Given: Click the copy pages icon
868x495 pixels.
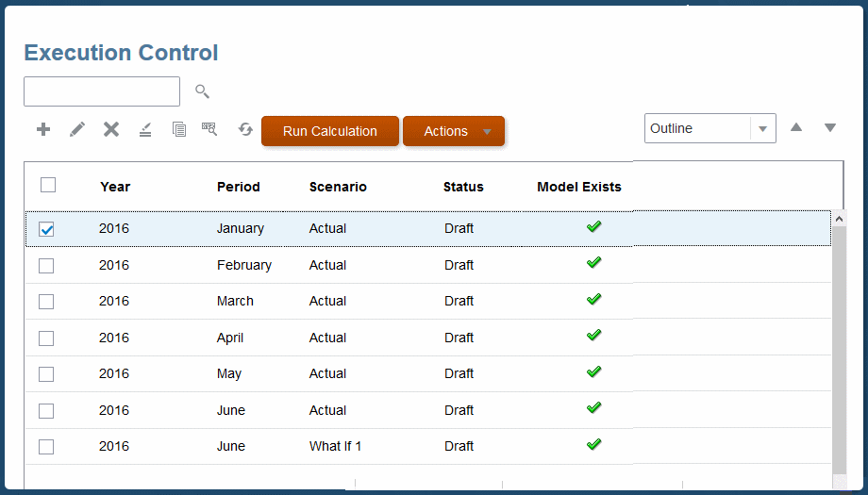Looking at the screenshot, I should [x=178, y=129].
